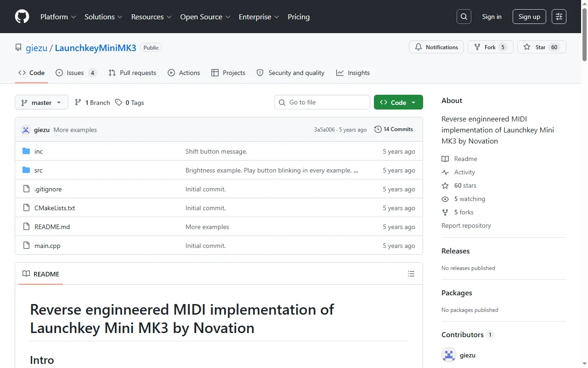Open the Contributors section heading

[x=463, y=335]
